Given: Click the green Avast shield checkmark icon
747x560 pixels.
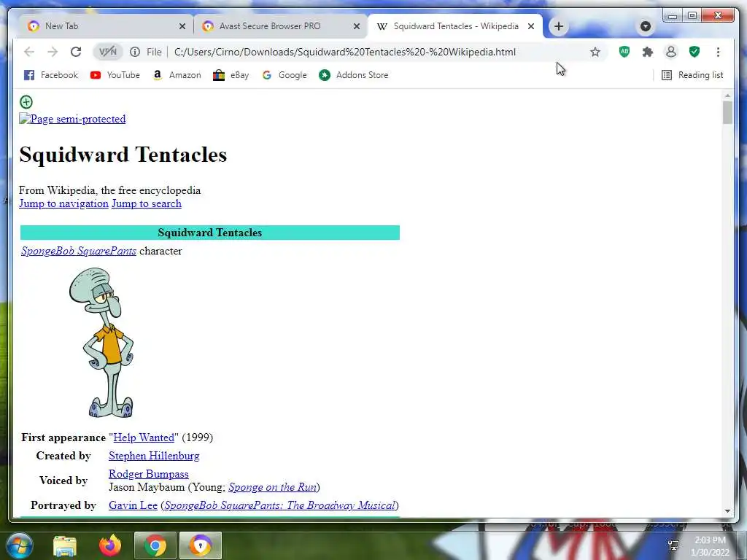Looking at the screenshot, I should [694, 52].
